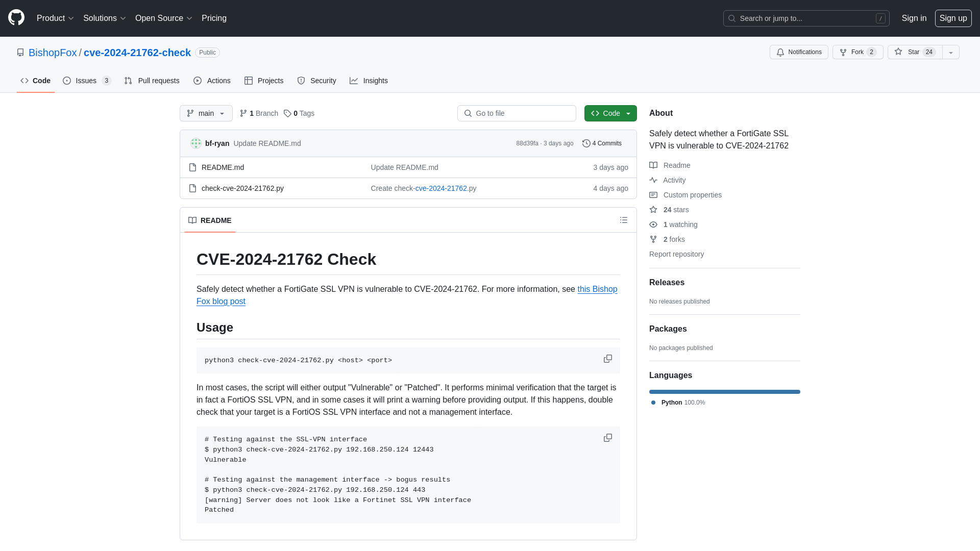Viewport: 980px width, 551px height.
Task: Click the pulse icon beside Activity
Action: click(653, 180)
